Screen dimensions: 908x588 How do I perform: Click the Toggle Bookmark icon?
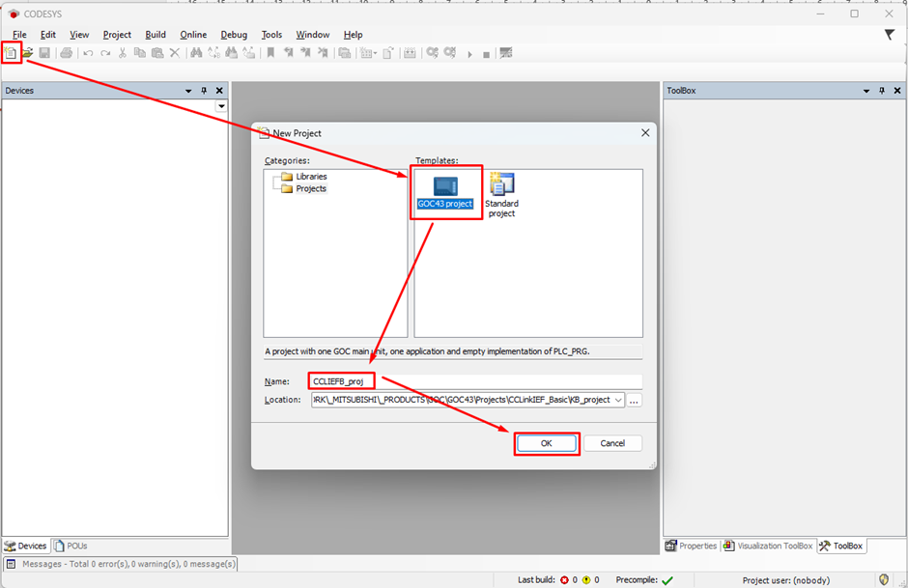click(270, 53)
